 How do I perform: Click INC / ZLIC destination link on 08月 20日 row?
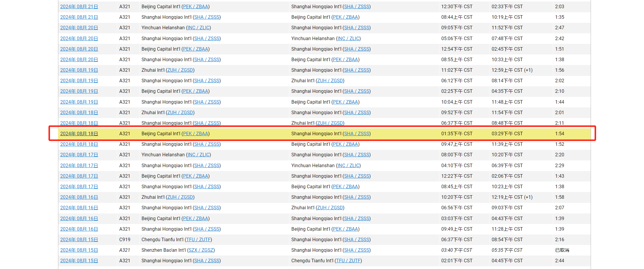[348, 39]
